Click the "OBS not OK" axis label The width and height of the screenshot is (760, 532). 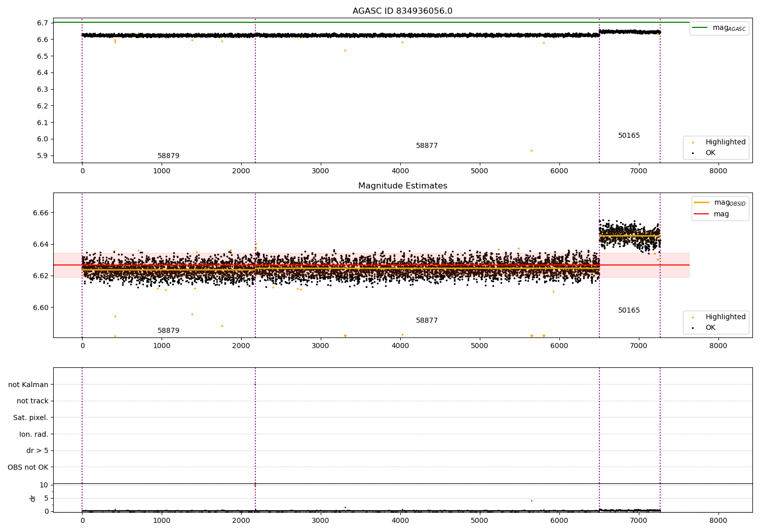(x=28, y=467)
